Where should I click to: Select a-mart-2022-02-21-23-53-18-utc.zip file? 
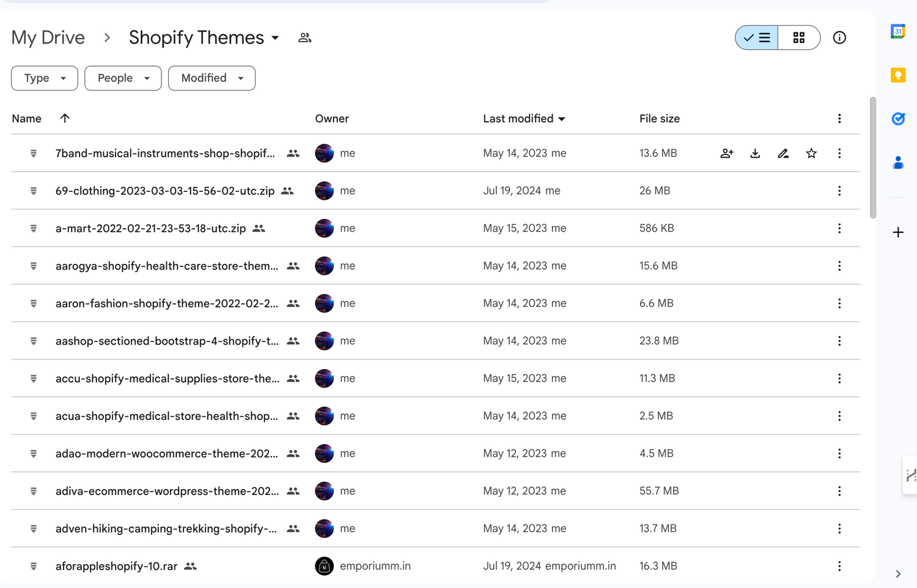click(x=150, y=229)
